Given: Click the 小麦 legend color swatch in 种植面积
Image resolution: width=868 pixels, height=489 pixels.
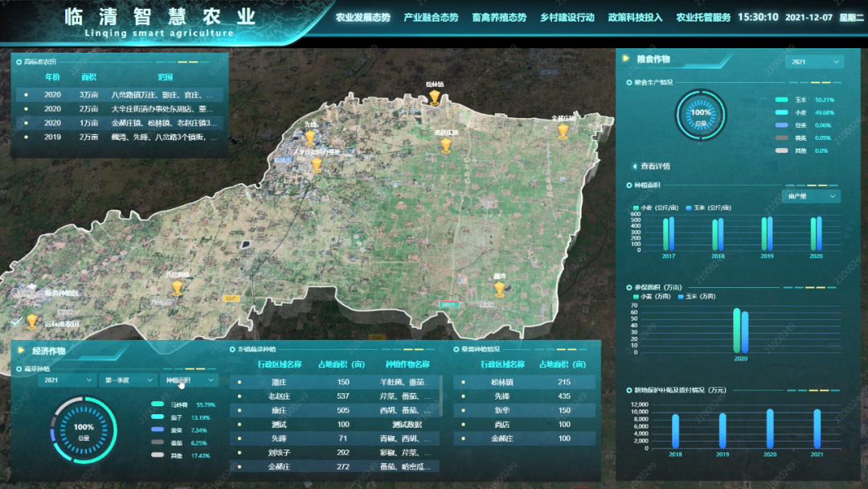Looking at the screenshot, I should [x=637, y=208].
